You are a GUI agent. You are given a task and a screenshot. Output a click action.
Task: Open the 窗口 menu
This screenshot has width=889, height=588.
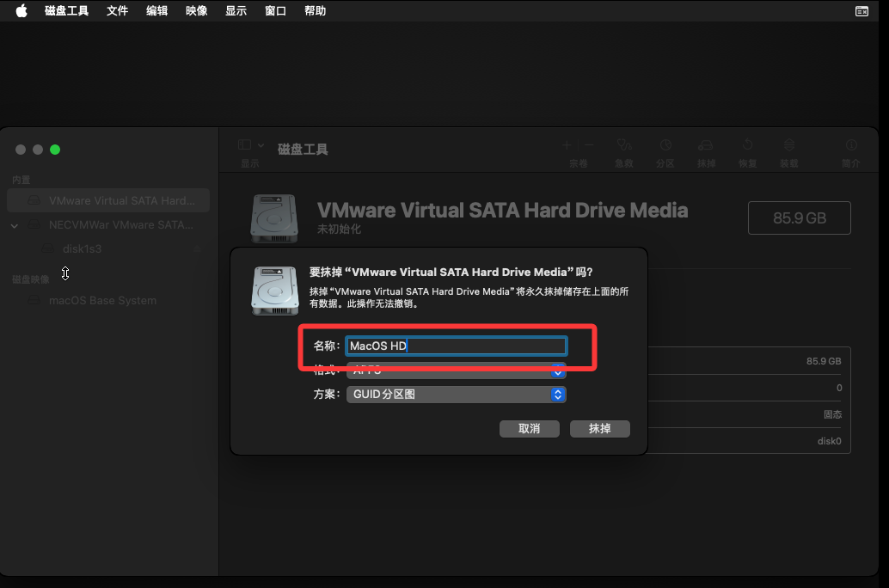point(275,11)
